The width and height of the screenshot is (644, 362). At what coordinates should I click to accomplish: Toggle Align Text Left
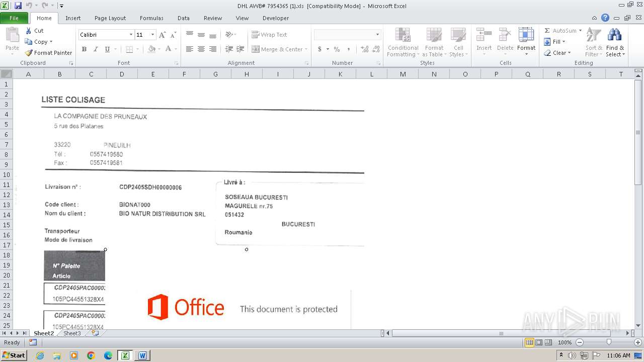click(x=190, y=49)
